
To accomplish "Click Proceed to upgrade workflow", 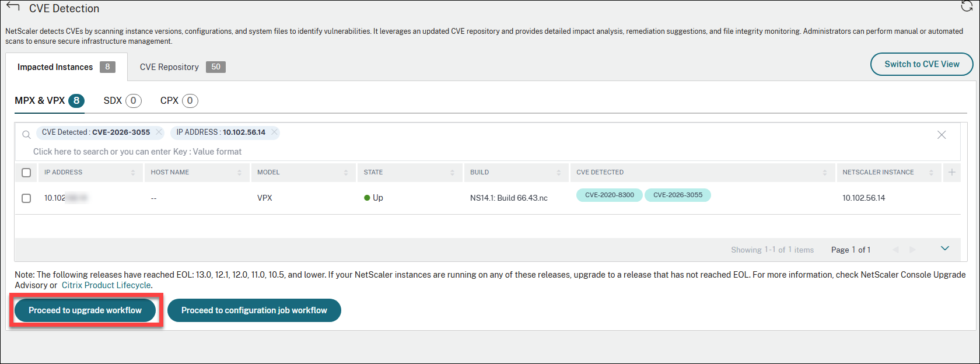I will (85, 310).
